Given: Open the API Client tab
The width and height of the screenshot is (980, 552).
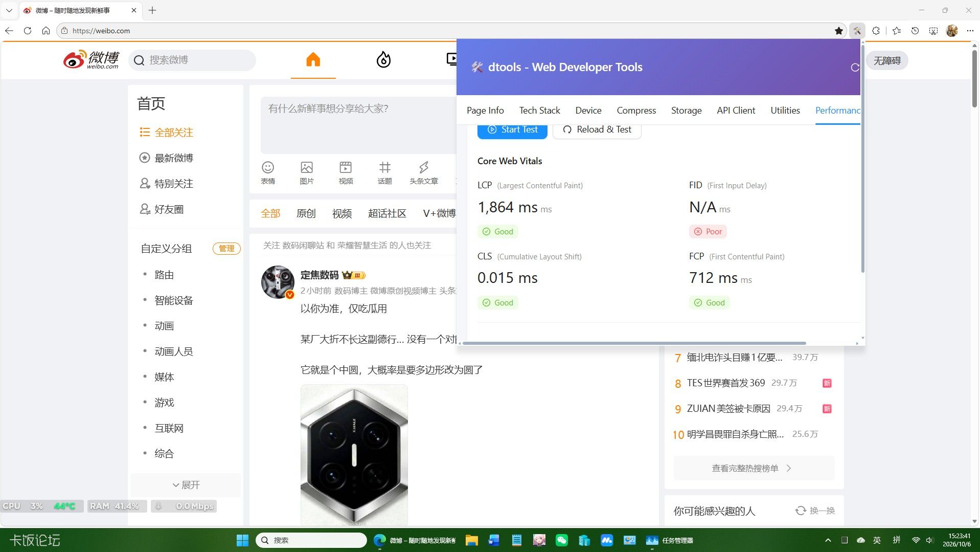Looking at the screenshot, I should [x=736, y=111].
